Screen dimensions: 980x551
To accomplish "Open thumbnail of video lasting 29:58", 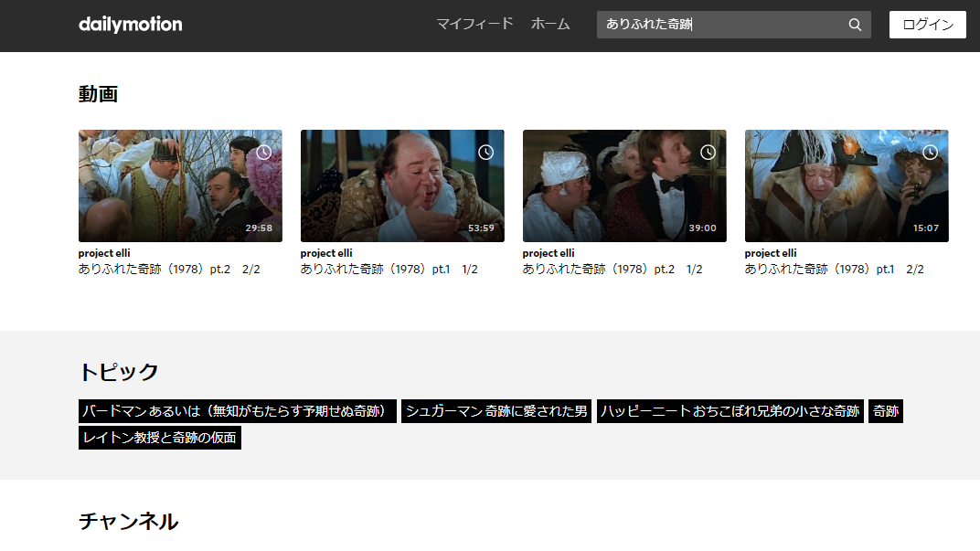I will pyautogui.click(x=180, y=185).
